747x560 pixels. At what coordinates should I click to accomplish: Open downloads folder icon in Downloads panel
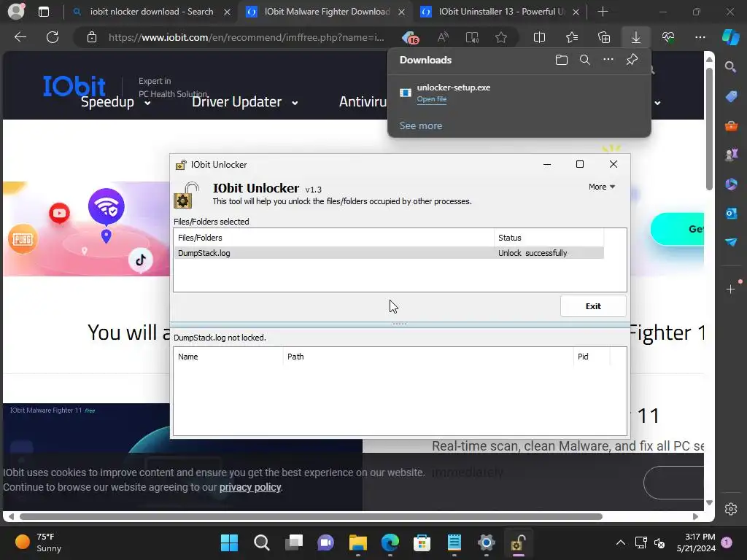(561, 60)
